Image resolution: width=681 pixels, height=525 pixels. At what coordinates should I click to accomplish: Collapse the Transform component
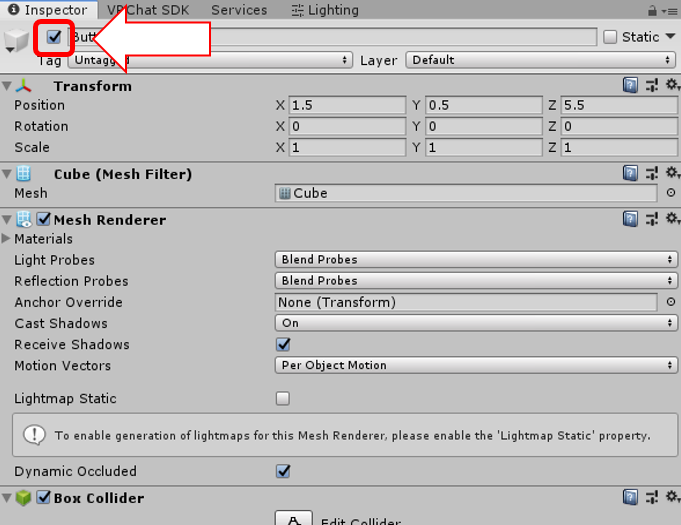[7, 86]
